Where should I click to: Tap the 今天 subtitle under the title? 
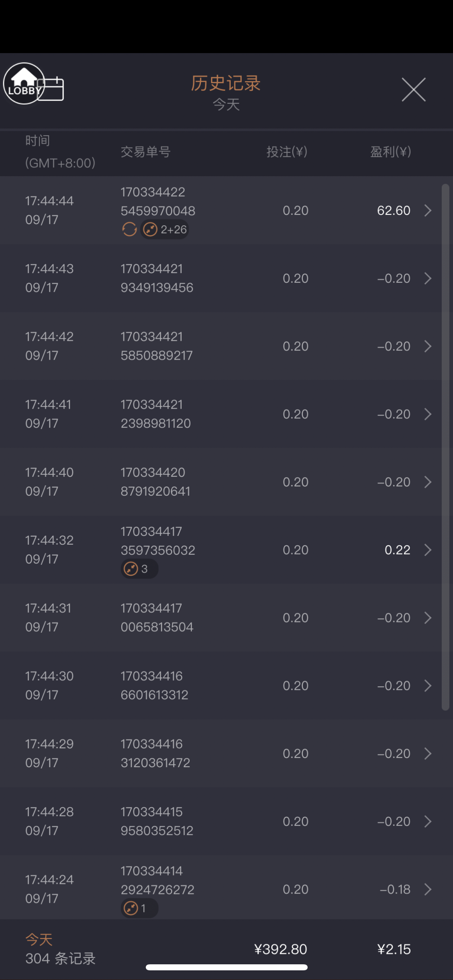226,105
